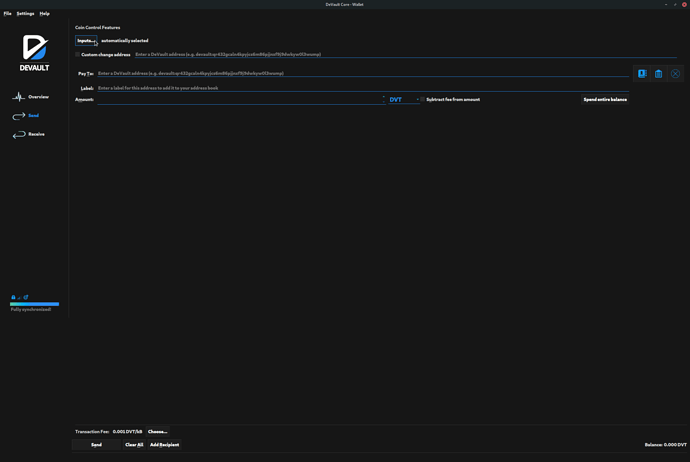Click the synchronization progress bar
The height and width of the screenshot is (462, 690).
(x=34, y=304)
